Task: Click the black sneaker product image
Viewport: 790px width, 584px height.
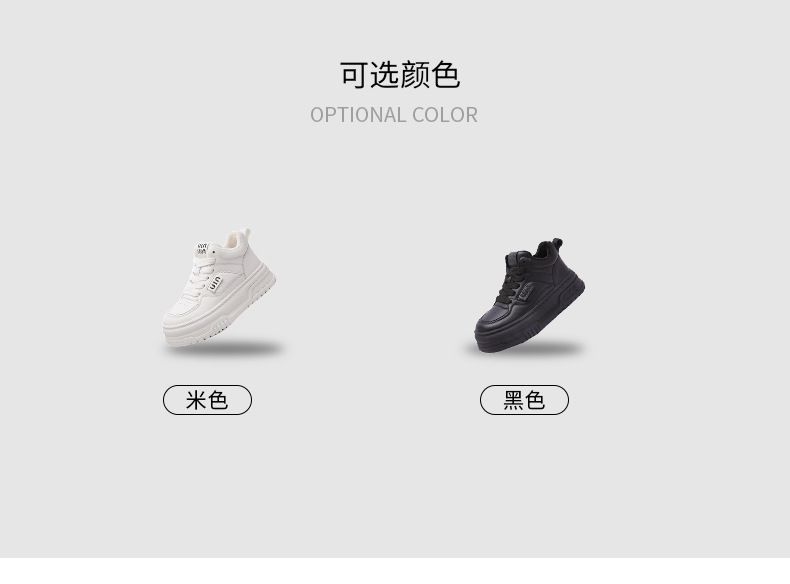Action: [530, 295]
